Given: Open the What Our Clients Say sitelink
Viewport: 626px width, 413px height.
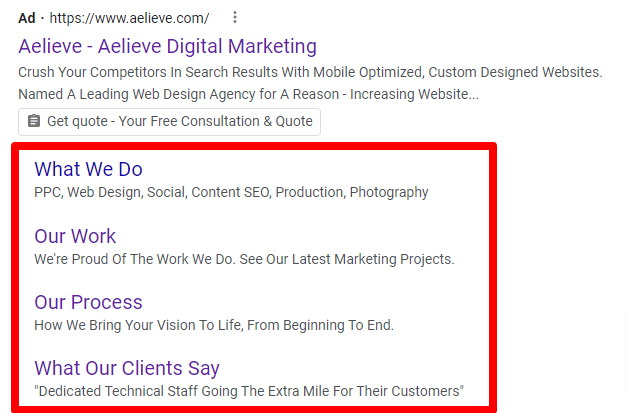Looking at the screenshot, I should point(127,368).
